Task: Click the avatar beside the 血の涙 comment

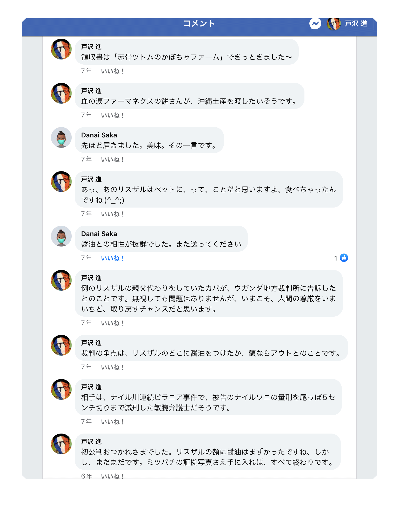Action: pos(61,93)
